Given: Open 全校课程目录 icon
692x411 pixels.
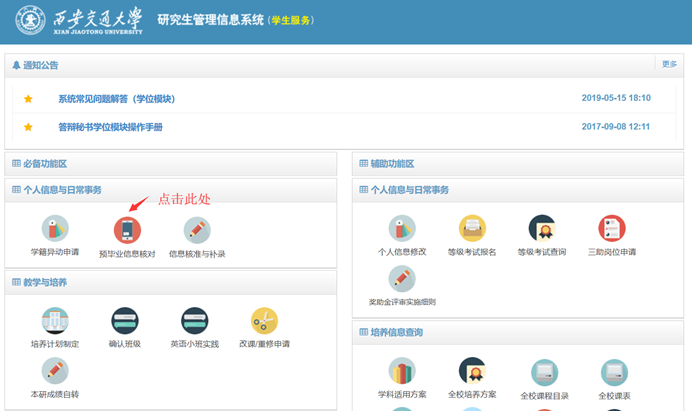Looking at the screenshot, I should (x=545, y=373).
